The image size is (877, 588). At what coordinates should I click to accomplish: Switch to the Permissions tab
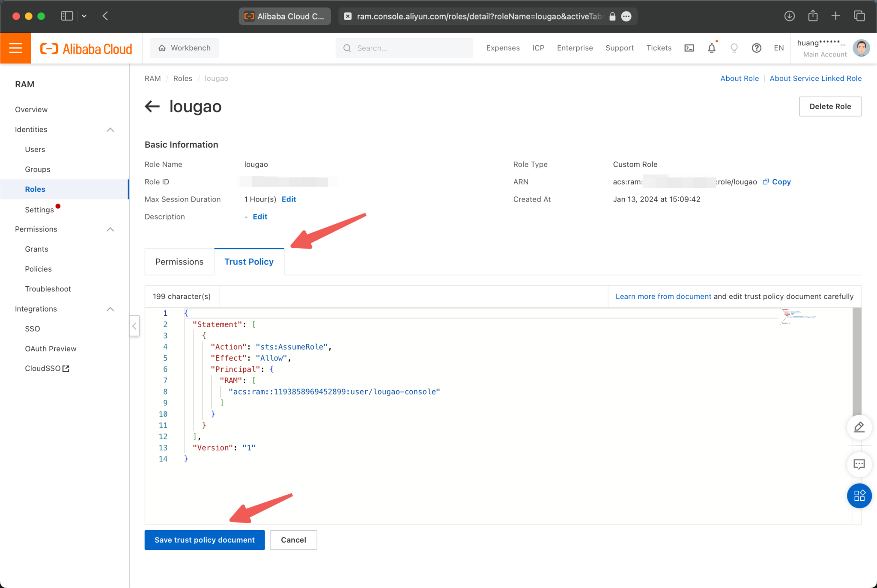coord(179,261)
